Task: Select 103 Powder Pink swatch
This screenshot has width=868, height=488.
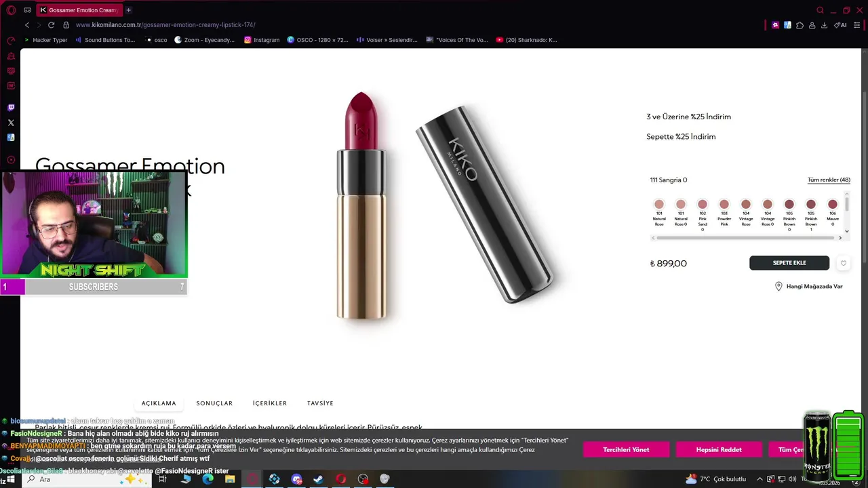Action: 724,204
